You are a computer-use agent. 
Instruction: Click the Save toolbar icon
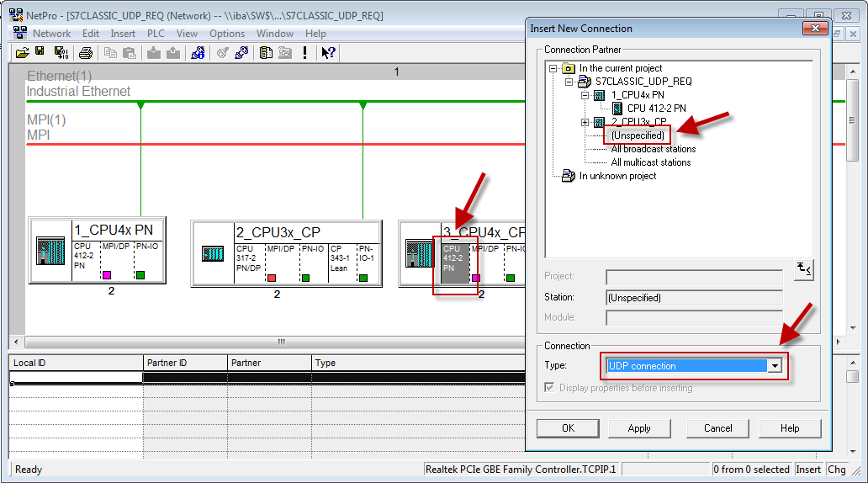(41, 53)
